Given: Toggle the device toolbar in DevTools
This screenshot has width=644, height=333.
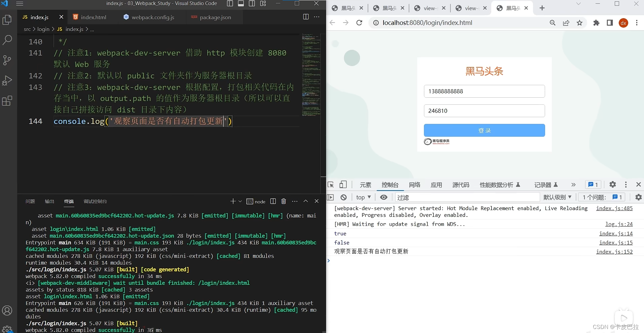Looking at the screenshot, I should click(343, 185).
